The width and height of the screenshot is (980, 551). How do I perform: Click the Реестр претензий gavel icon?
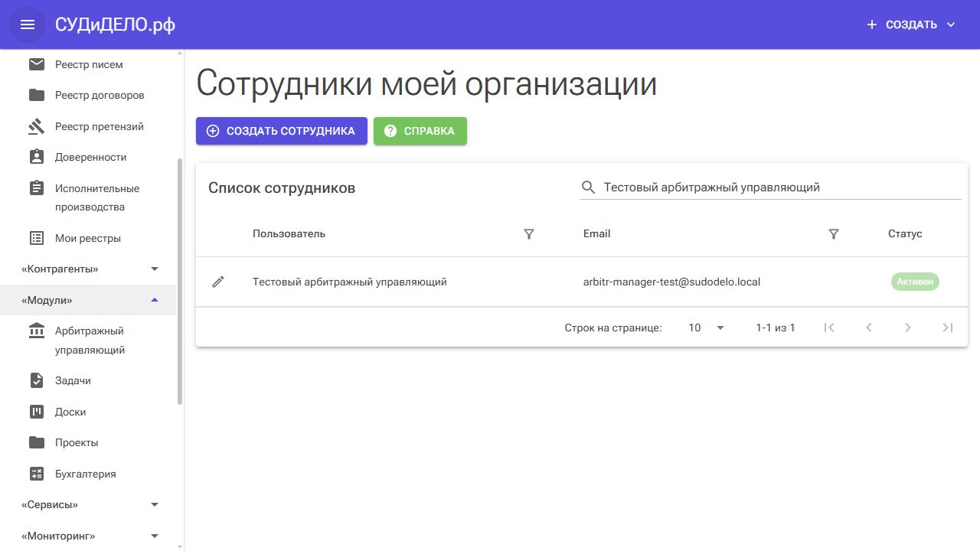pos(36,126)
